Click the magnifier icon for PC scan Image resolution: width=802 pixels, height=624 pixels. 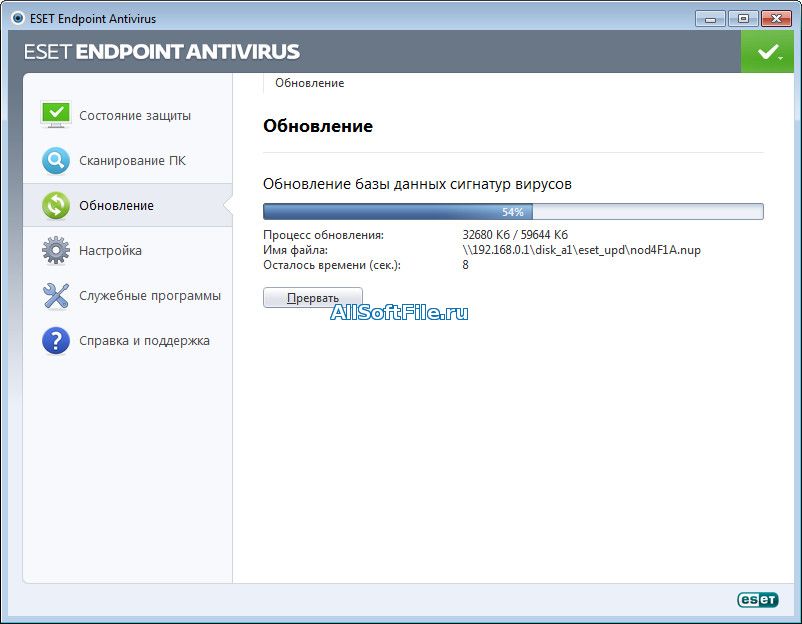(56, 161)
